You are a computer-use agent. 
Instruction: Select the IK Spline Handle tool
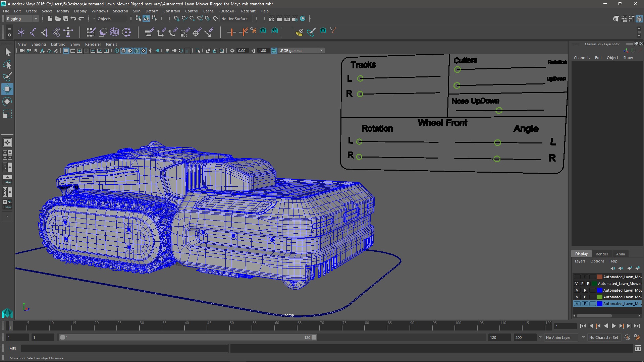click(56, 32)
